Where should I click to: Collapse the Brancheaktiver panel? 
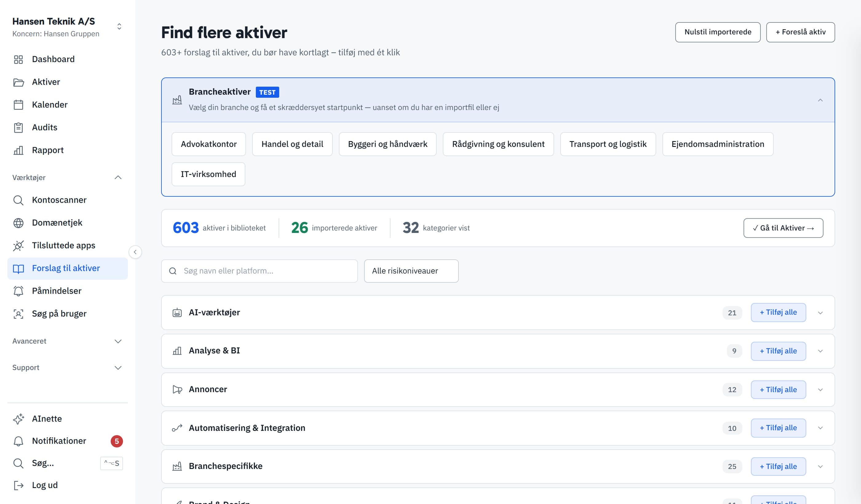pos(820,100)
